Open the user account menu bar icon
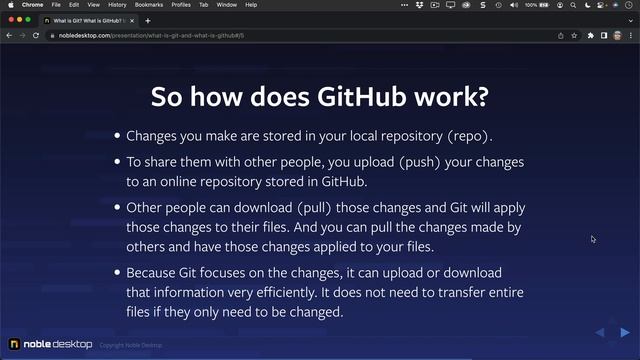This screenshot has height=360, width=640. coord(560,5)
